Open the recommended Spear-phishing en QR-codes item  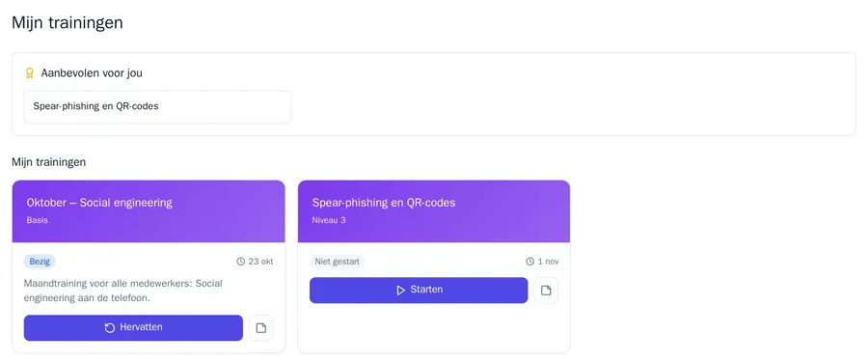pos(157,106)
